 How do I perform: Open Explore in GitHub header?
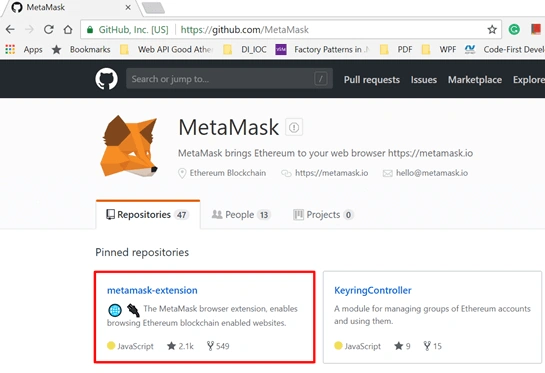529,80
